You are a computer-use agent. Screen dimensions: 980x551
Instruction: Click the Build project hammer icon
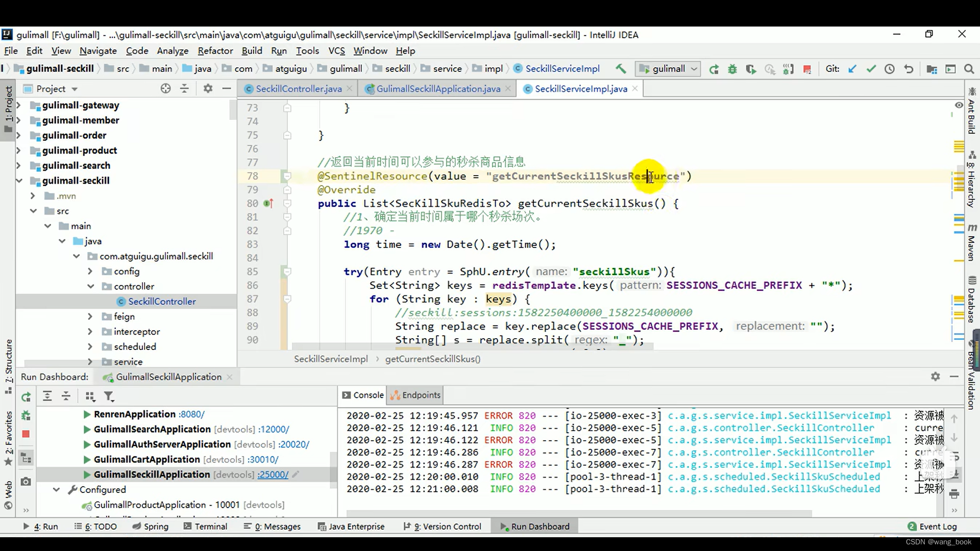pyautogui.click(x=621, y=69)
